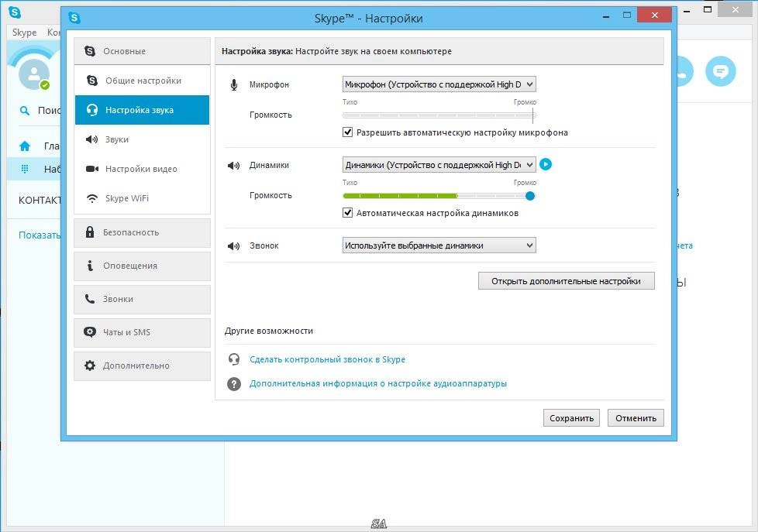
Task: Open Дополнительная информация о настройке аудиоаппаратуры link
Action: 378,383
